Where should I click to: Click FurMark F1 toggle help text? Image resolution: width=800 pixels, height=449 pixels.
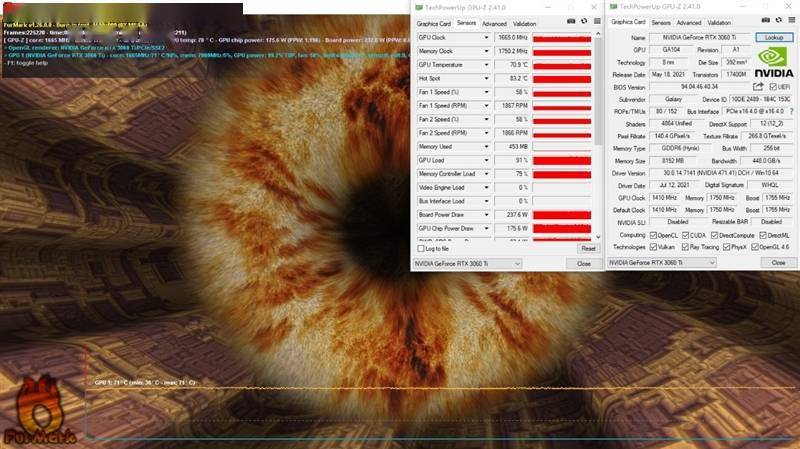coord(27,63)
